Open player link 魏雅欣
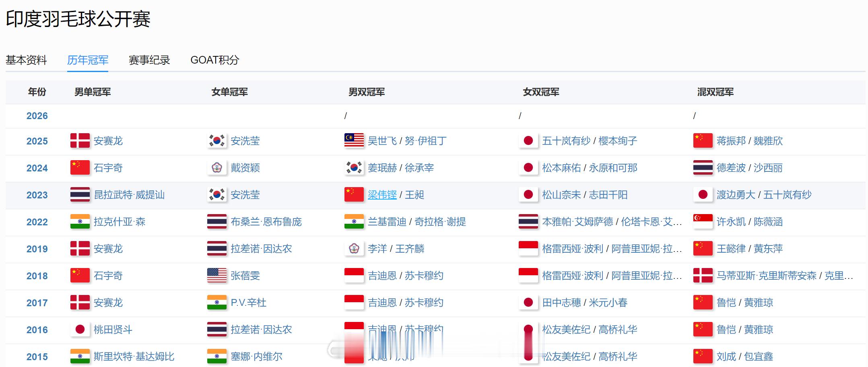The height and width of the screenshot is (367, 868). [768, 141]
